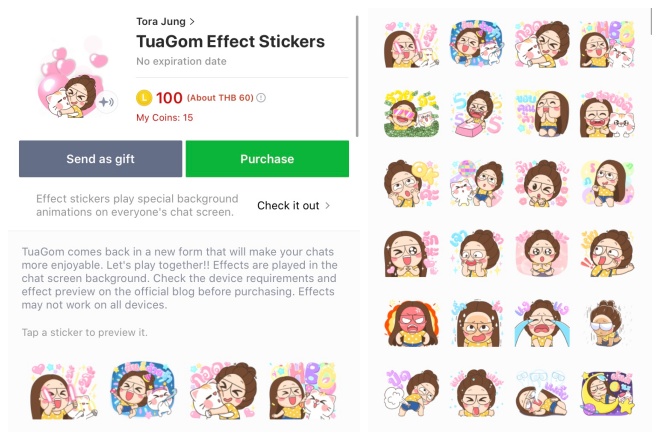This screenshot has width=660, height=440.
Task: Preview the girl with sunglasses sweating sticker
Action: (608, 323)
